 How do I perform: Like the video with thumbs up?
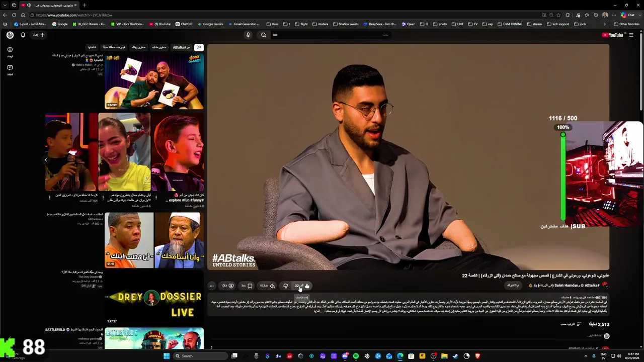(x=302, y=286)
